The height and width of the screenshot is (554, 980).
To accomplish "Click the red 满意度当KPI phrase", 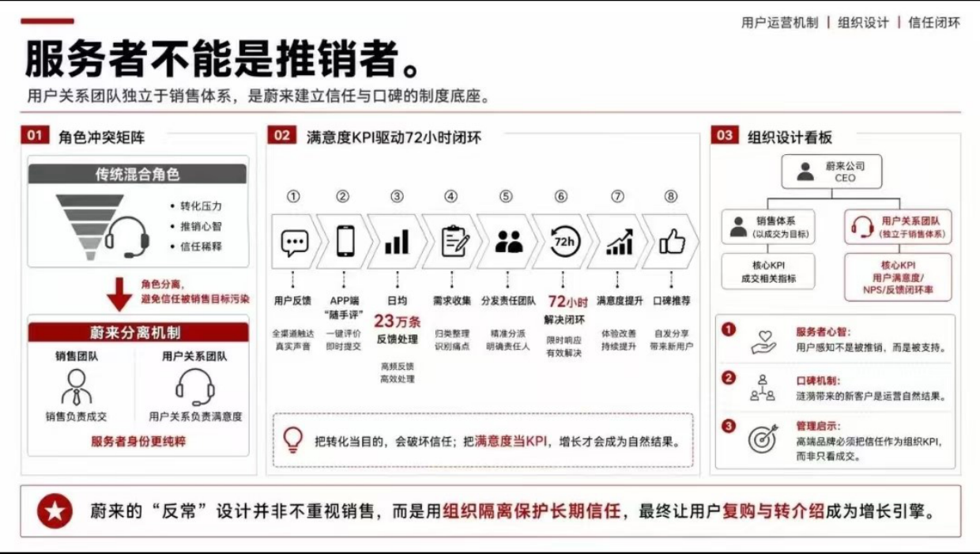I will (x=511, y=441).
